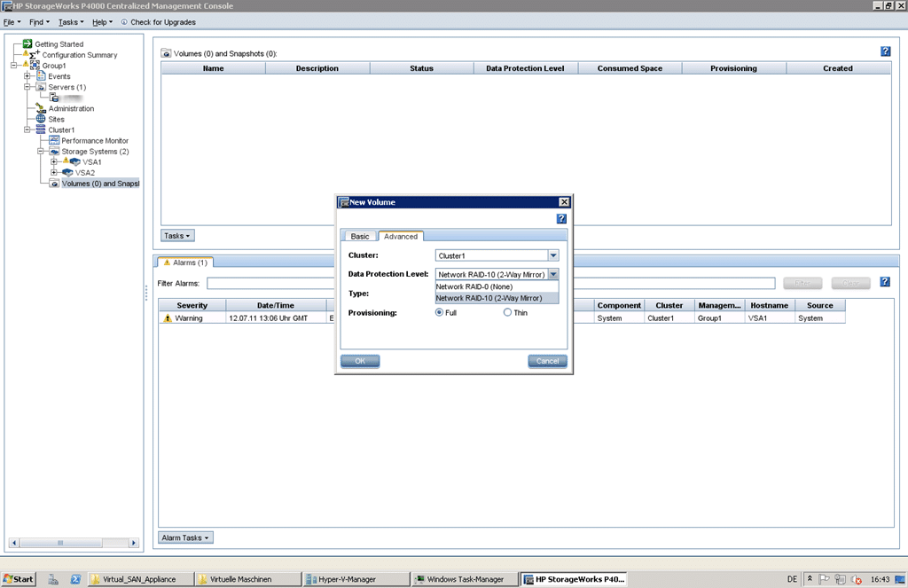Screen dimensions: 908x588
Task: Select Thin provisioning radio button
Action: pos(507,313)
